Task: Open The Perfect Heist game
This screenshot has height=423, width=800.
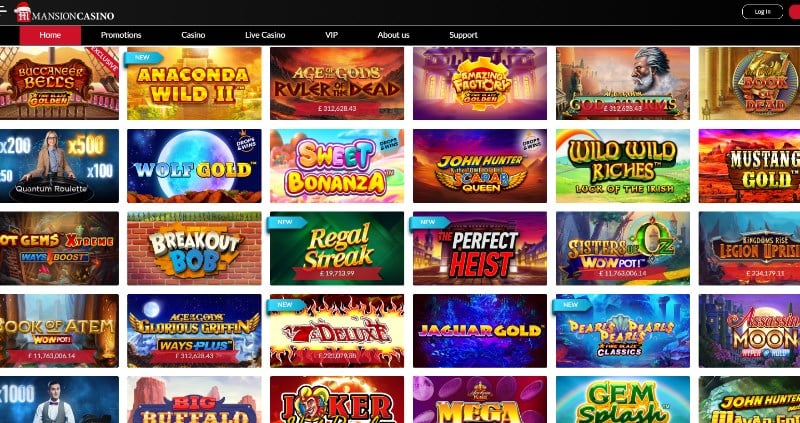Action: click(x=480, y=248)
